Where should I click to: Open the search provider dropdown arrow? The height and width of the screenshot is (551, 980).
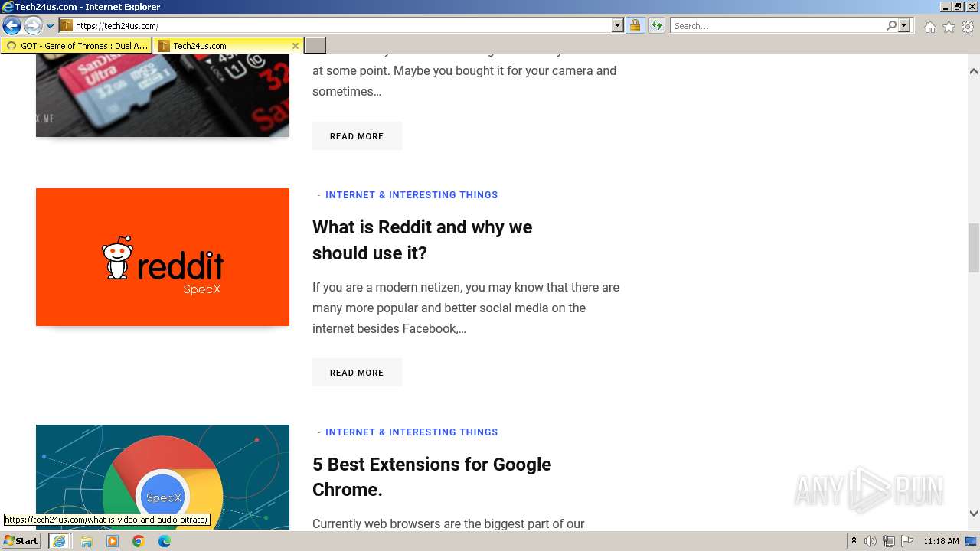pos(904,26)
